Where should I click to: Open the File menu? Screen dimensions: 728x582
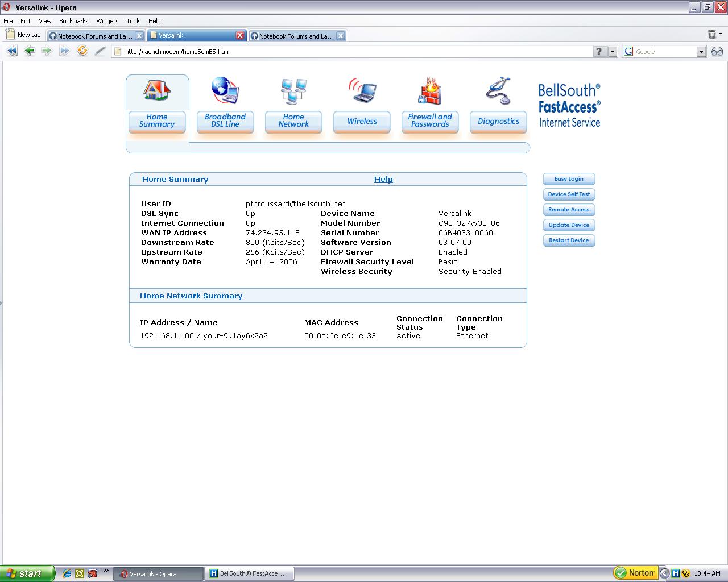pos(8,21)
